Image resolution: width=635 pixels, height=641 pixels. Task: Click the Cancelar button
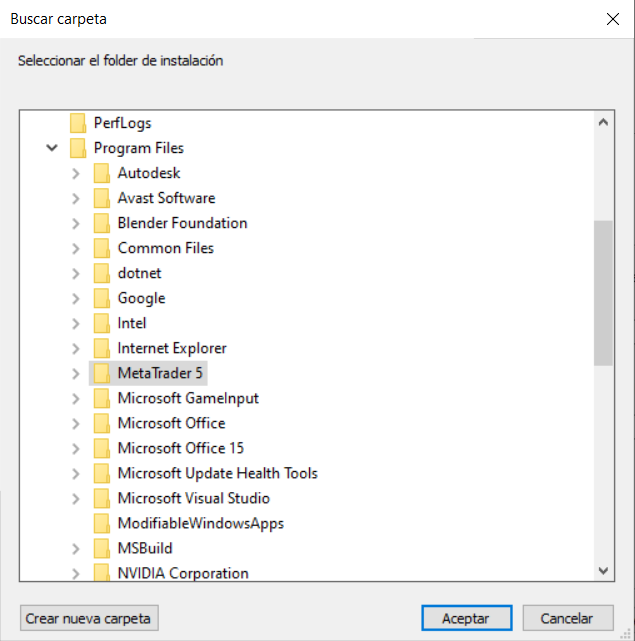click(568, 618)
